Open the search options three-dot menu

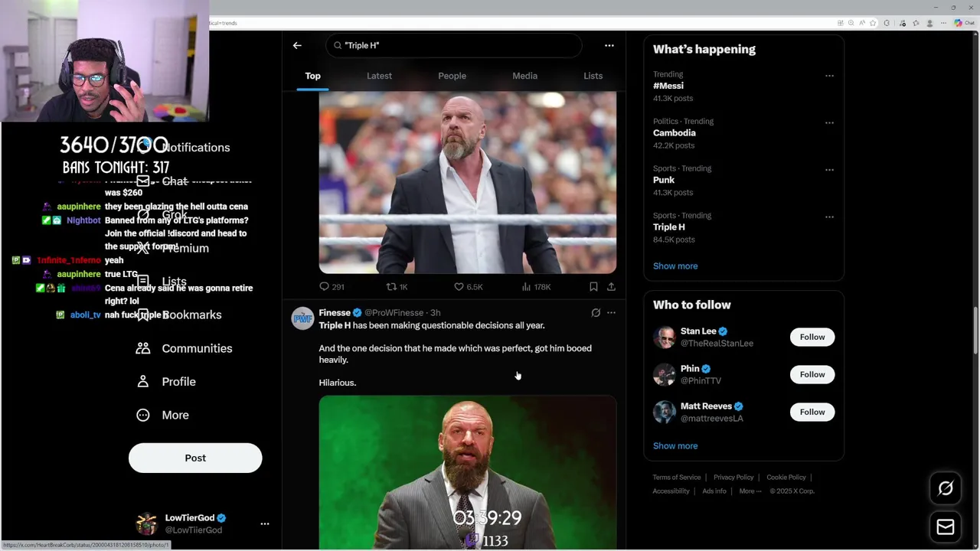(x=609, y=45)
